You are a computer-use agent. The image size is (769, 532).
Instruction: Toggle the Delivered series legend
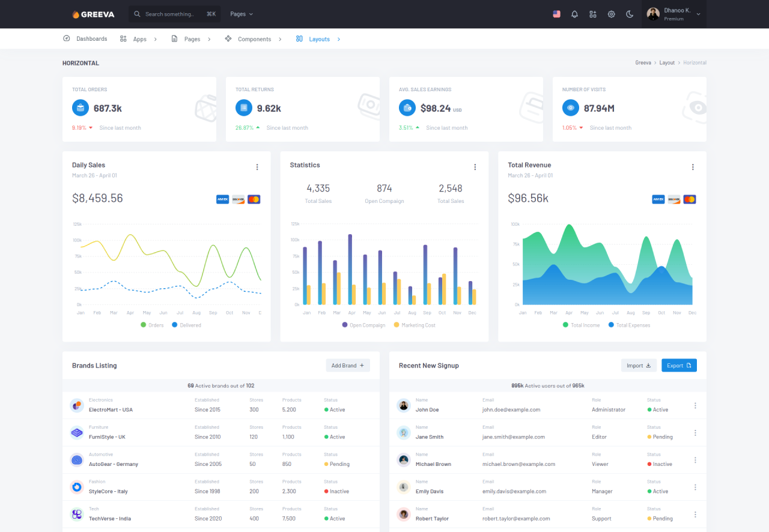pos(186,325)
